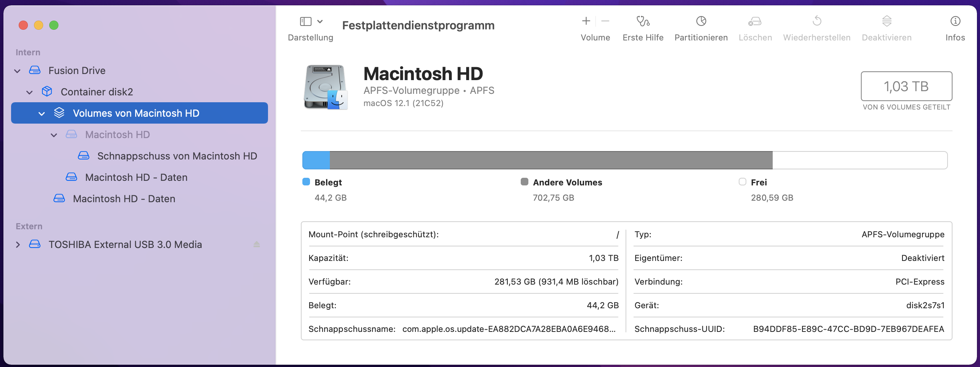Click the Wiederherstellen restore icon
This screenshot has height=367, width=980.
(x=817, y=21)
